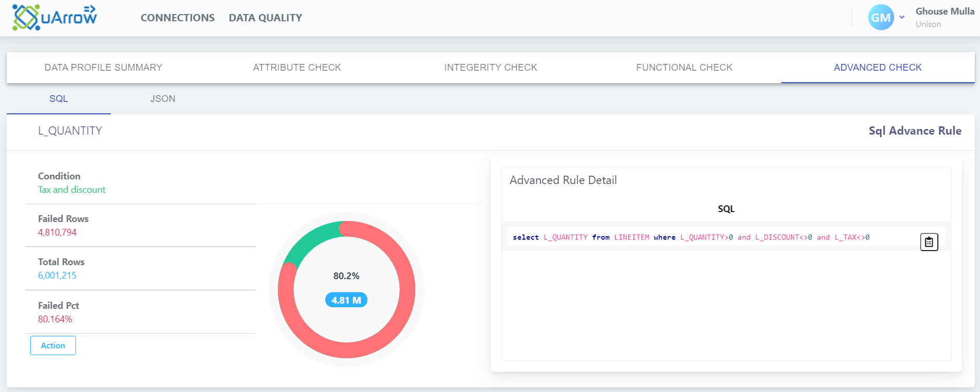Click the Ghouse Mulla user name

point(945,11)
